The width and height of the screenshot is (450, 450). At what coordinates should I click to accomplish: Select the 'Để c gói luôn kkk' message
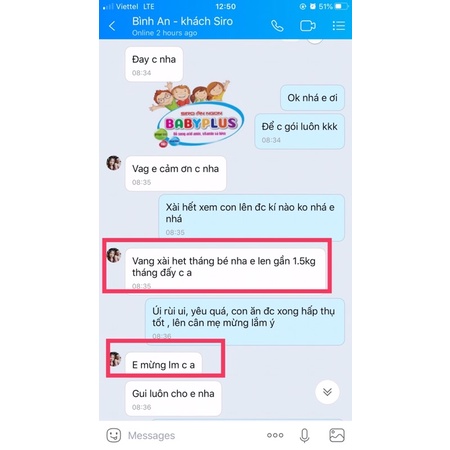[299, 132]
